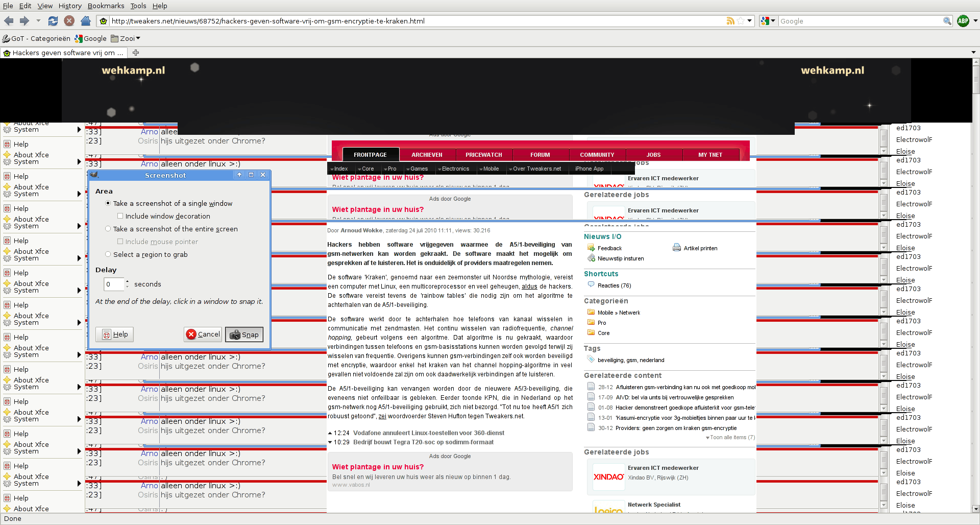This screenshot has width=980, height=525.
Task: Click the search magnifier icon
Action: pyautogui.click(x=947, y=21)
